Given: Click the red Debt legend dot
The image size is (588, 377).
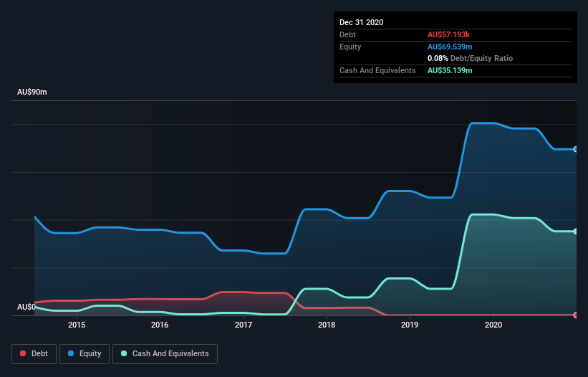Looking at the screenshot, I should pyautogui.click(x=23, y=353).
